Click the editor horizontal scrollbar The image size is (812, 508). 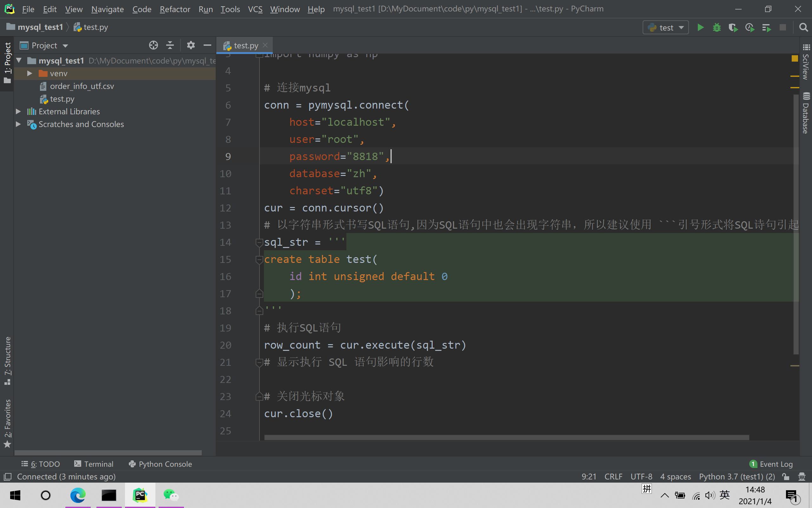(507, 438)
